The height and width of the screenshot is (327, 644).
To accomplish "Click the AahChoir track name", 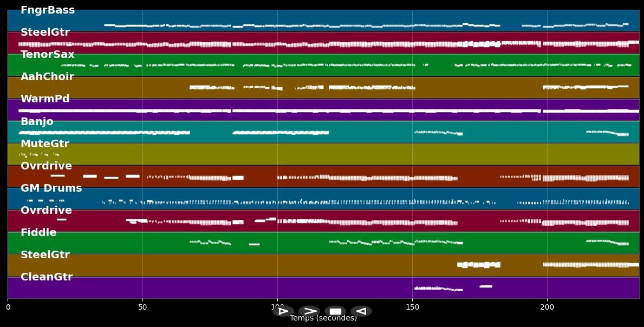I will point(47,77).
